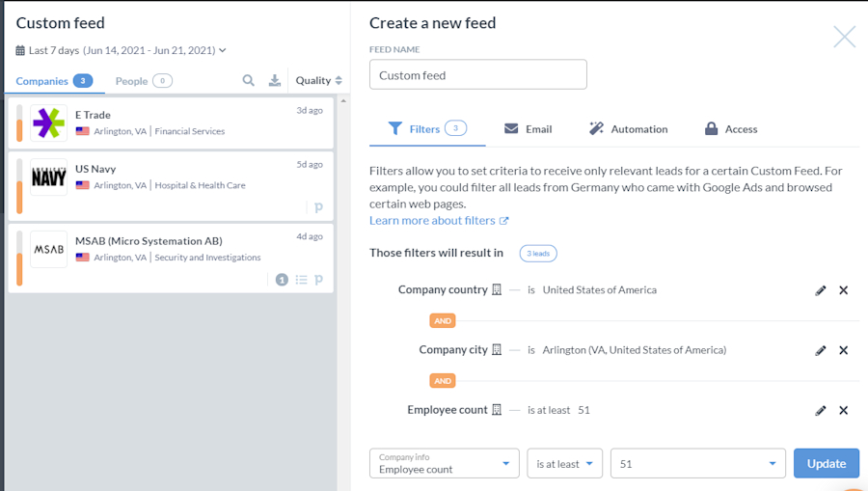Click the funnel icon on Filters tab
The image size is (868, 491).
tap(394, 128)
